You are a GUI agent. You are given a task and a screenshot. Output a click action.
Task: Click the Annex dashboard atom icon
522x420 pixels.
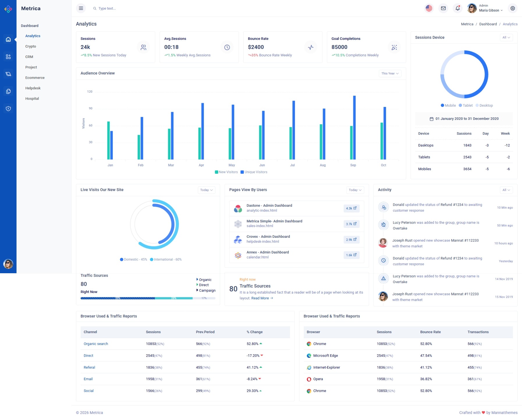[238, 255]
